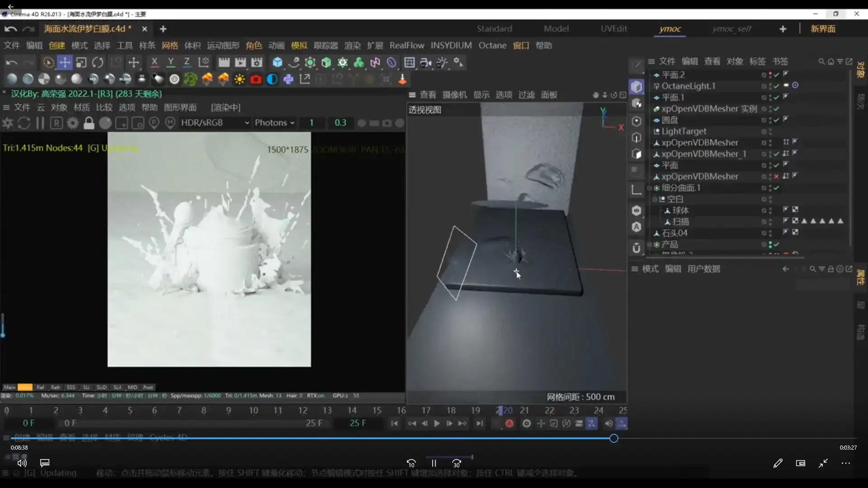The width and height of the screenshot is (868, 488).
Task: Select the Rotate tool in the toolbar
Action: pyautogui.click(x=98, y=62)
